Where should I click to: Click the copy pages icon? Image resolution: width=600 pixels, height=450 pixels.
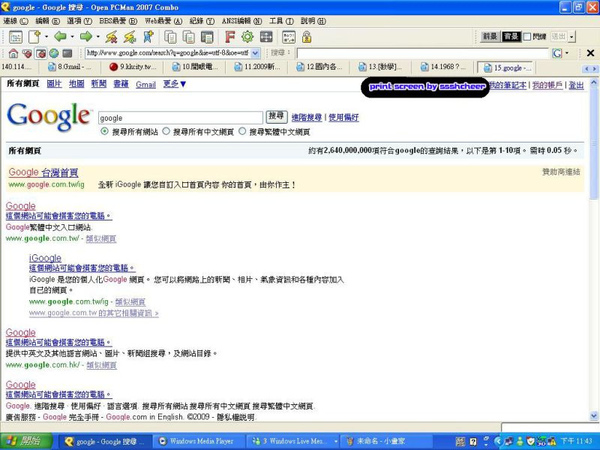[x=170, y=37]
